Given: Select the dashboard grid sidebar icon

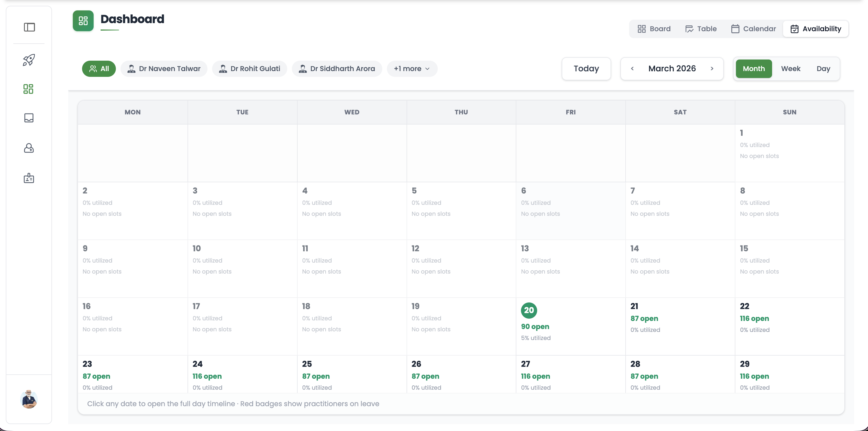Looking at the screenshot, I should pyautogui.click(x=28, y=89).
